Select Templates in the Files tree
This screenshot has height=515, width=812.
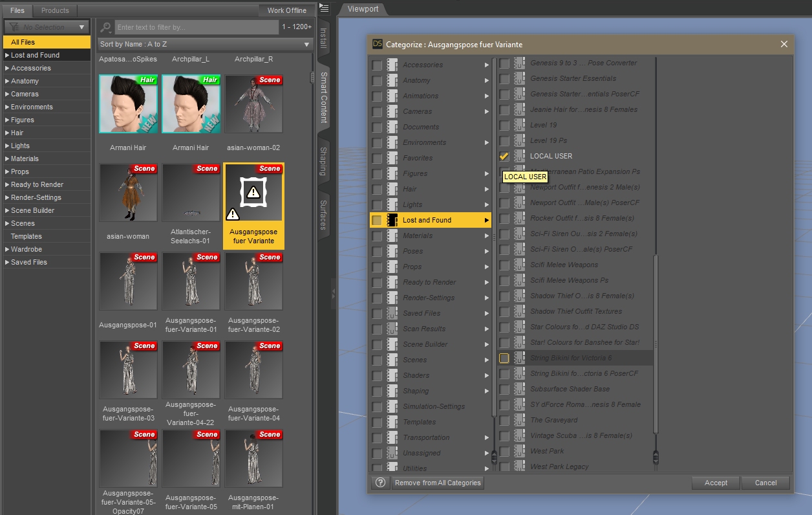point(47,236)
